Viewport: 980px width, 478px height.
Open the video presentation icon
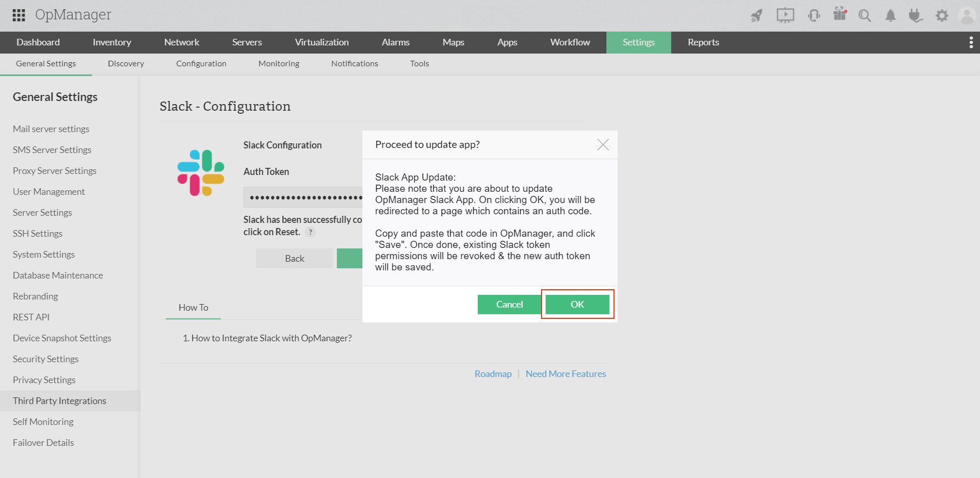point(785,15)
